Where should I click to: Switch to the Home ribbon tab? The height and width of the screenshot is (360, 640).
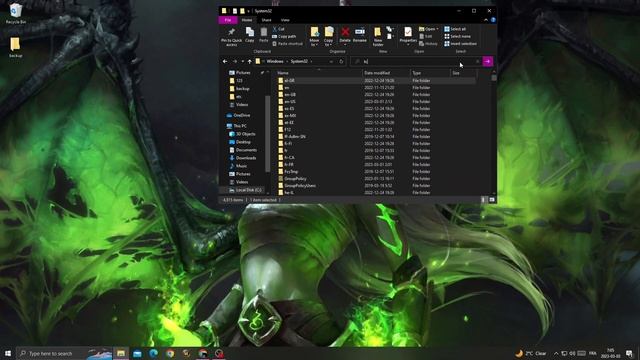tap(247, 20)
